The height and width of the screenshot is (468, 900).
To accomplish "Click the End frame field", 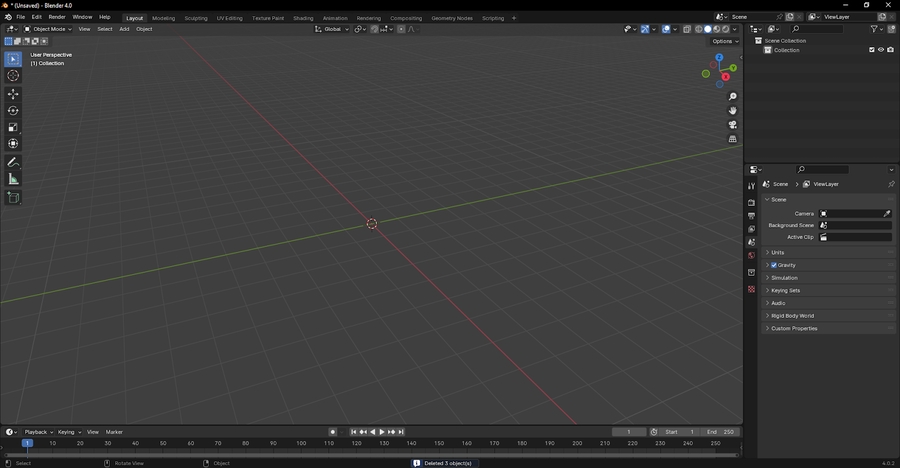I will [x=720, y=432].
